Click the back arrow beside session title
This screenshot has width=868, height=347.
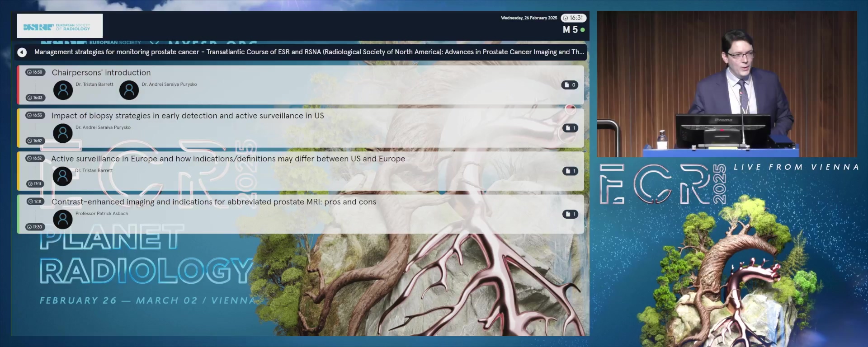(22, 52)
